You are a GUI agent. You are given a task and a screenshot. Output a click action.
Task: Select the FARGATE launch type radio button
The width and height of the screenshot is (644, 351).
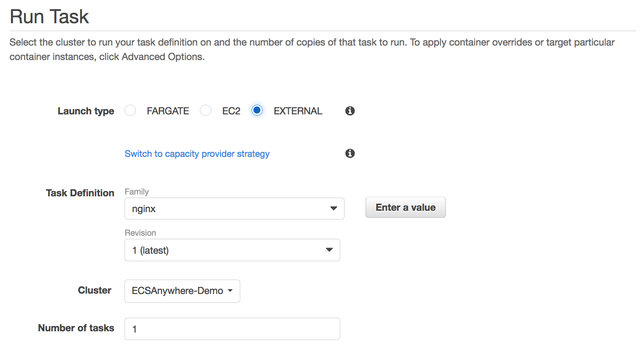coord(130,110)
